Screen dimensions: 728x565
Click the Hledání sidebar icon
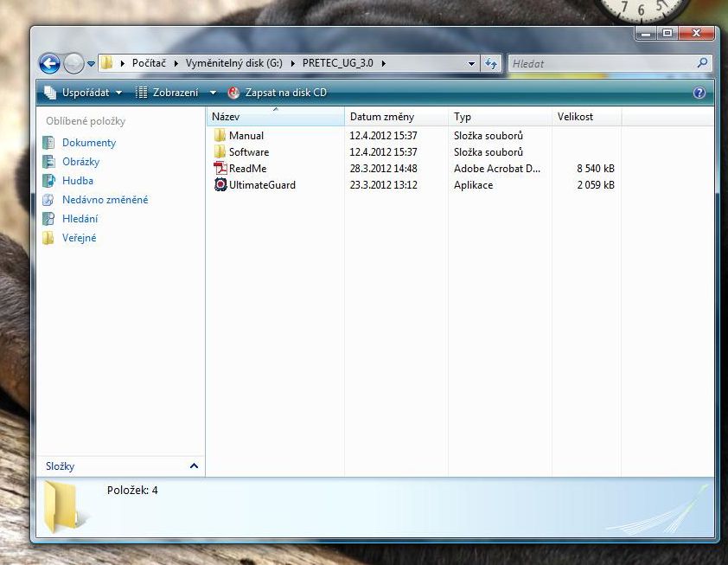point(48,219)
